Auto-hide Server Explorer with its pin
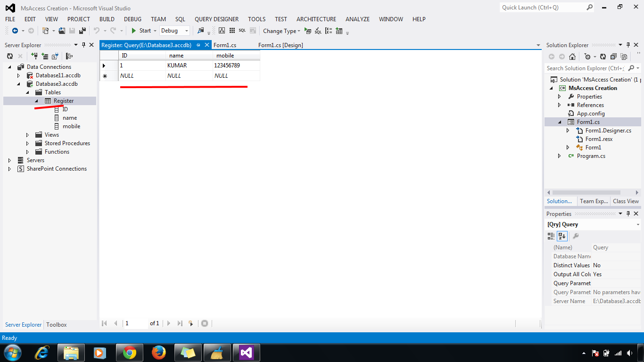This screenshot has width=644, height=362. (x=84, y=45)
